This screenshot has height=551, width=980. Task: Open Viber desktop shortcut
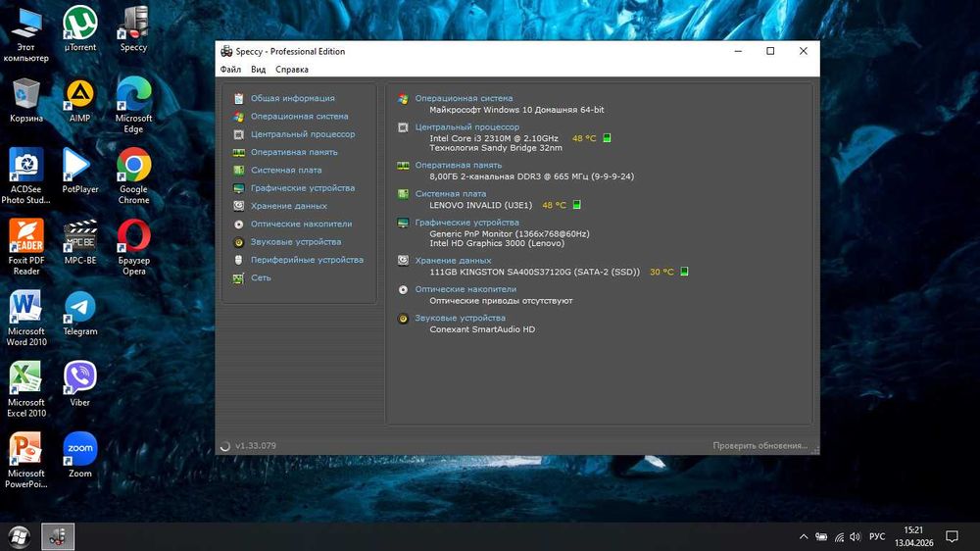(x=80, y=384)
